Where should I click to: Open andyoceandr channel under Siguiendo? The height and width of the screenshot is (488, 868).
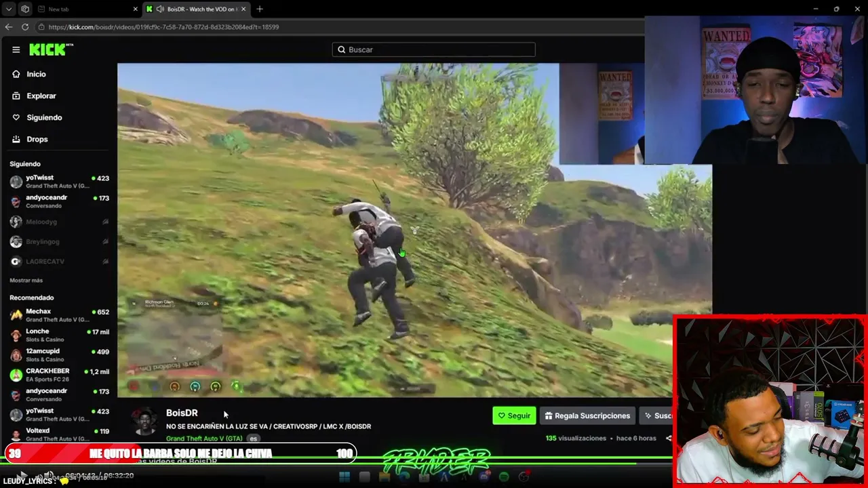point(59,201)
